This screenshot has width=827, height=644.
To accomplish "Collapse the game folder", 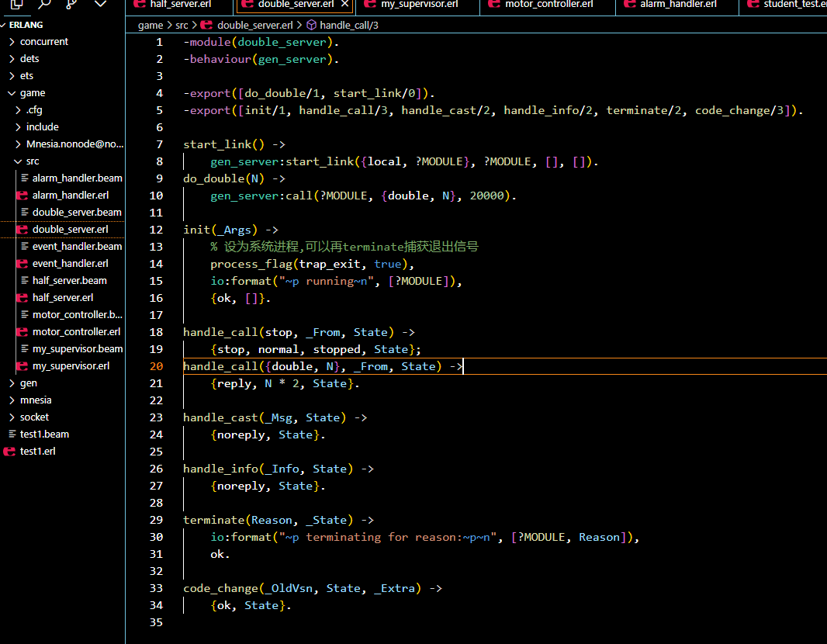I will (x=62, y=93).
